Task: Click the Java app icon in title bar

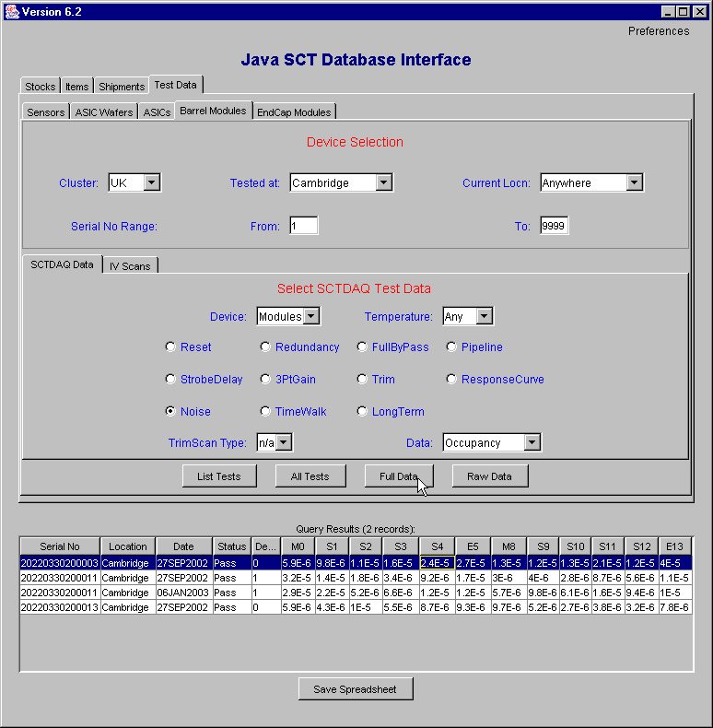Action: [x=12, y=12]
